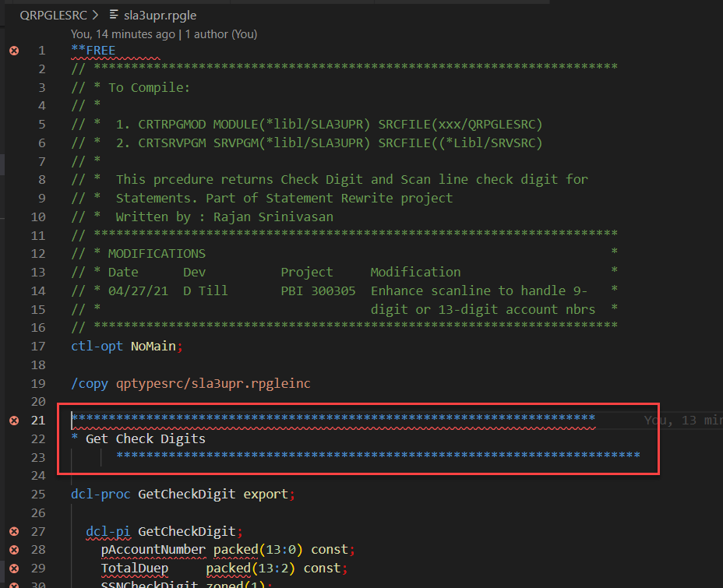Screen dimensions: 723x588
Task: Click the chevron between QRPGLESRC and sla3upr.rpgle
Action: tap(93, 14)
